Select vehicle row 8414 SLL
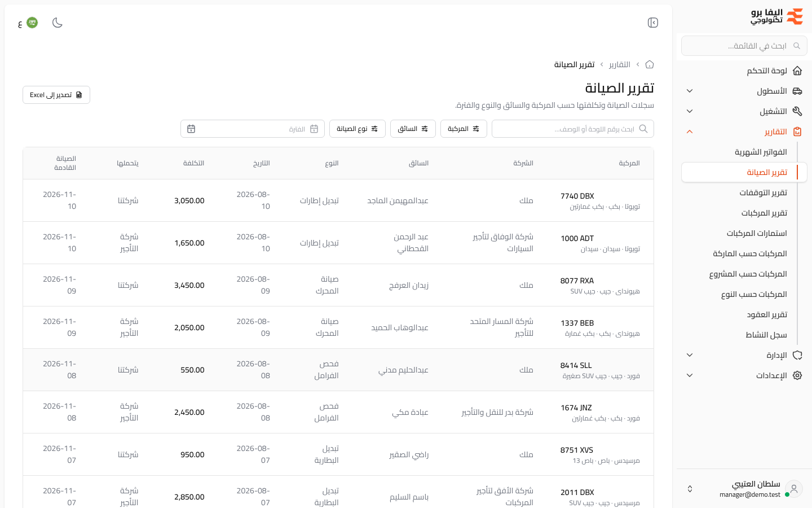The width and height of the screenshot is (812, 508). tap(338, 370)
